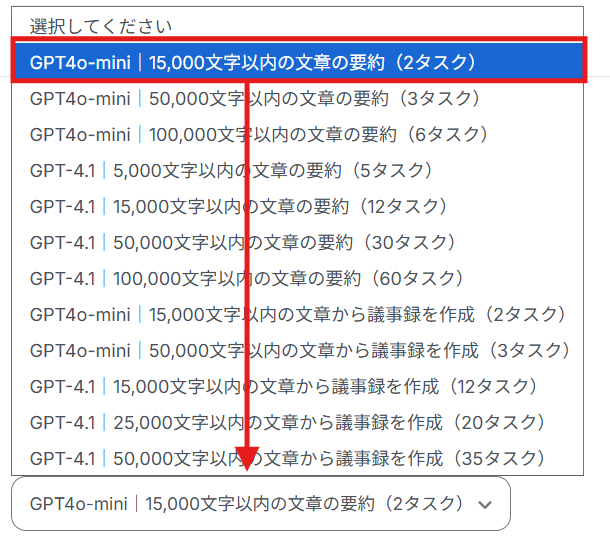
Task: Select the 選択してください placeholder option
Action: [x=297, y=26]
